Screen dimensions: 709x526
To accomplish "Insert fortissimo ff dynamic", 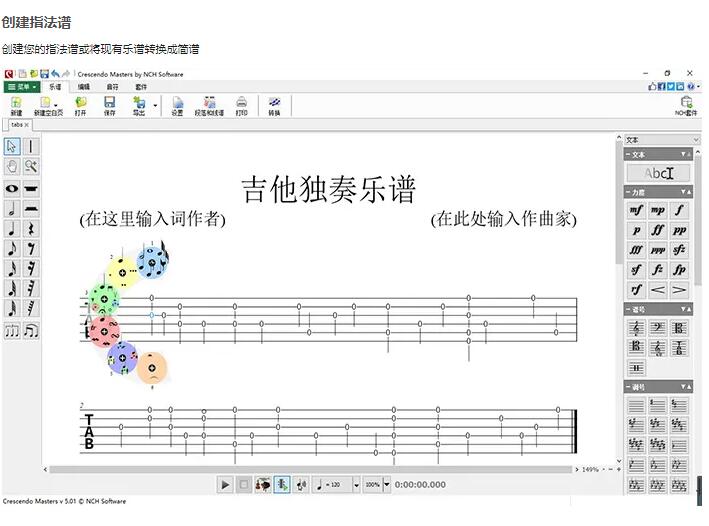I will (657, 230).
